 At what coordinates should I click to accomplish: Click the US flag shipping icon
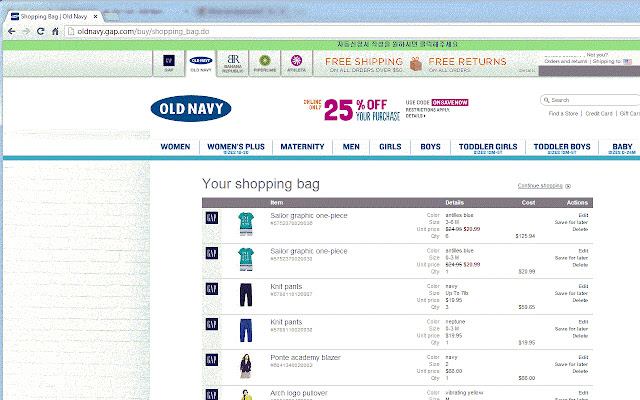(x=627, y=62)
